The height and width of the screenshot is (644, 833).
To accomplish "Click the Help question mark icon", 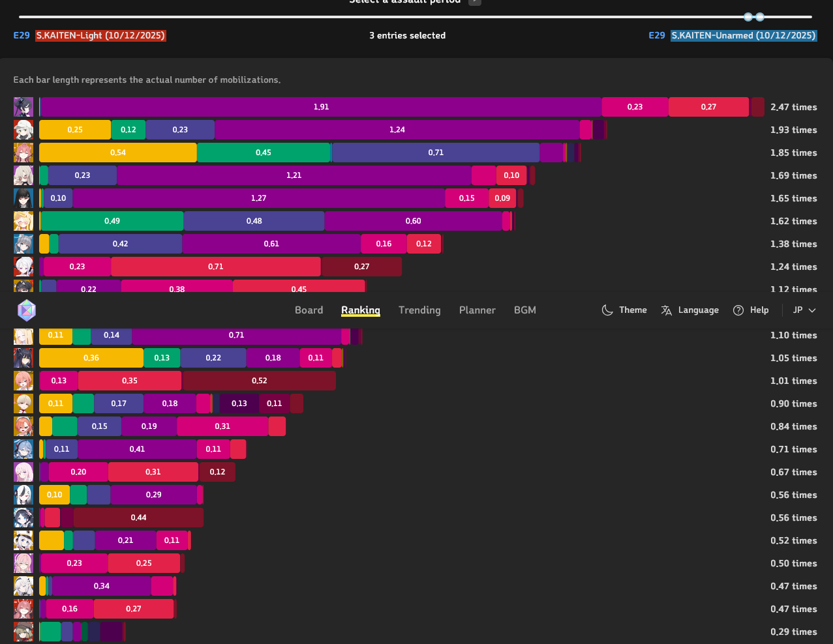I will click(738, 310).
